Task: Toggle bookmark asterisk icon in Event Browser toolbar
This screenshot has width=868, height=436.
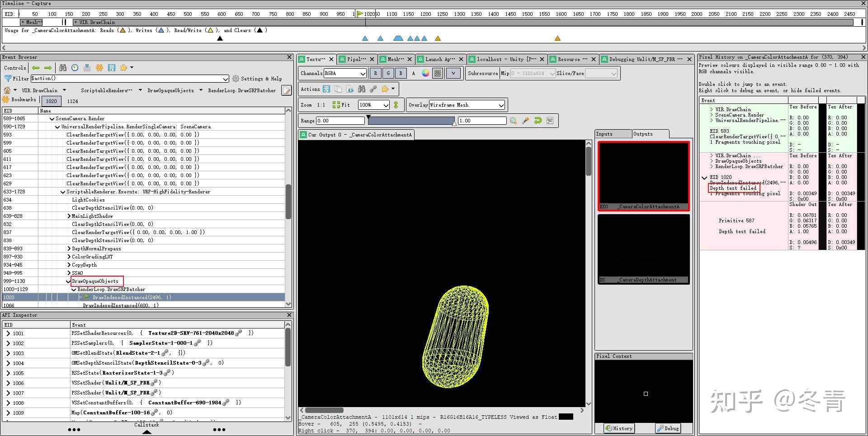Action: (x=99, y=68)
